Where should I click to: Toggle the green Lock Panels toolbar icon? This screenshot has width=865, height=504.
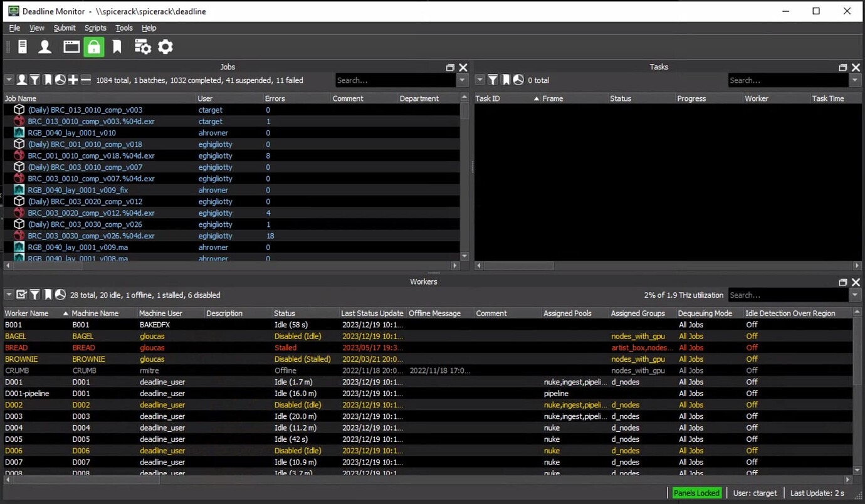93,47
